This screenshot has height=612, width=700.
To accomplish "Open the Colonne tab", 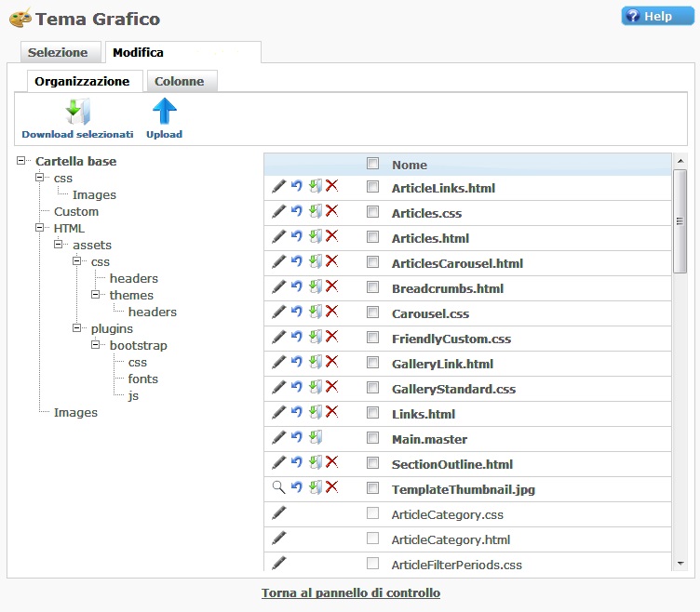I will click(180, 82).
